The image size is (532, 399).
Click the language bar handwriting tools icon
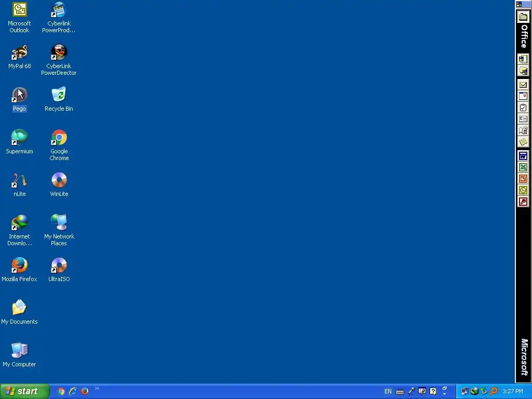point(422,391)
